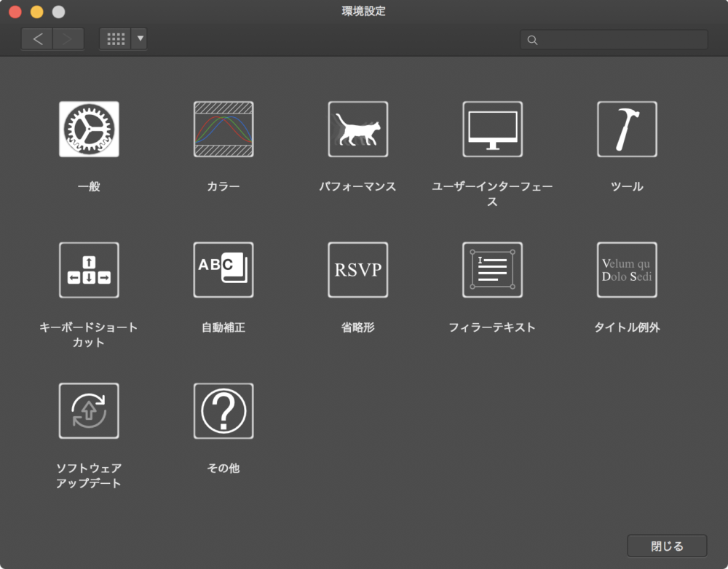Open the 一般 (General) preferences pane
Screen dimensions: 728x569
(89, 129)
